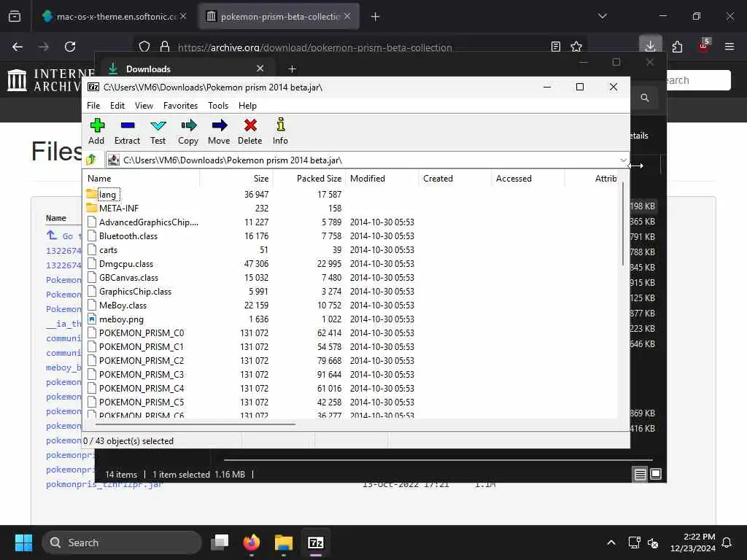
Task: Open the Firefox downloads panel icon
Action: (650, 47)
